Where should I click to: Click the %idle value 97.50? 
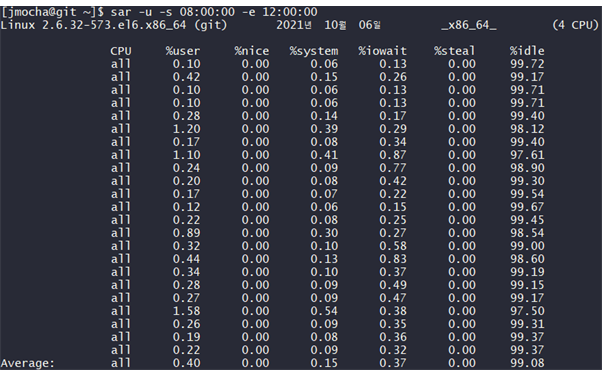(527, 311)
